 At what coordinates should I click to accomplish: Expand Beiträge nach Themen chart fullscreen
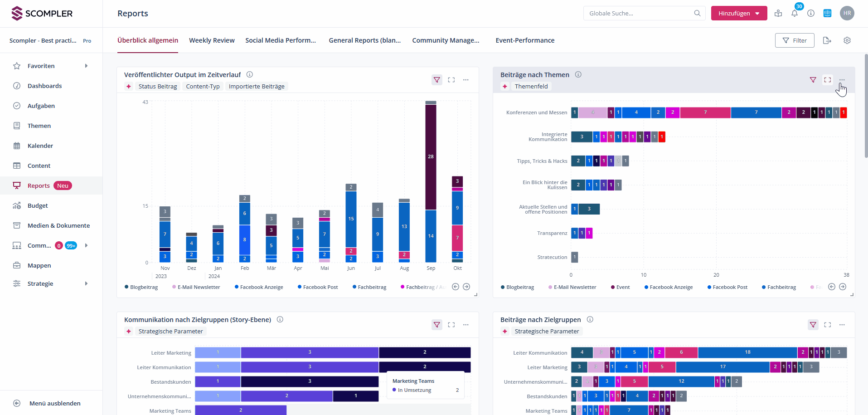tap(827, 80)
